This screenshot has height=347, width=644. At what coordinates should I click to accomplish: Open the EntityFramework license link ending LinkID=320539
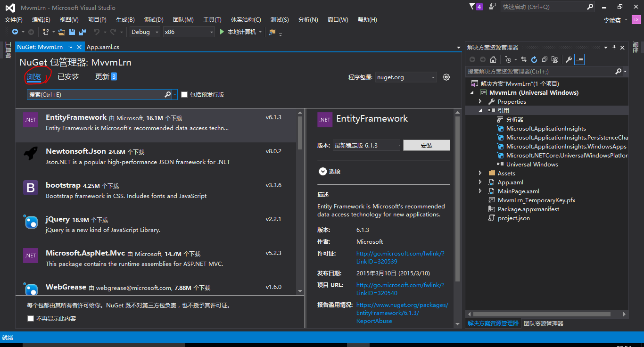(400, 257)
